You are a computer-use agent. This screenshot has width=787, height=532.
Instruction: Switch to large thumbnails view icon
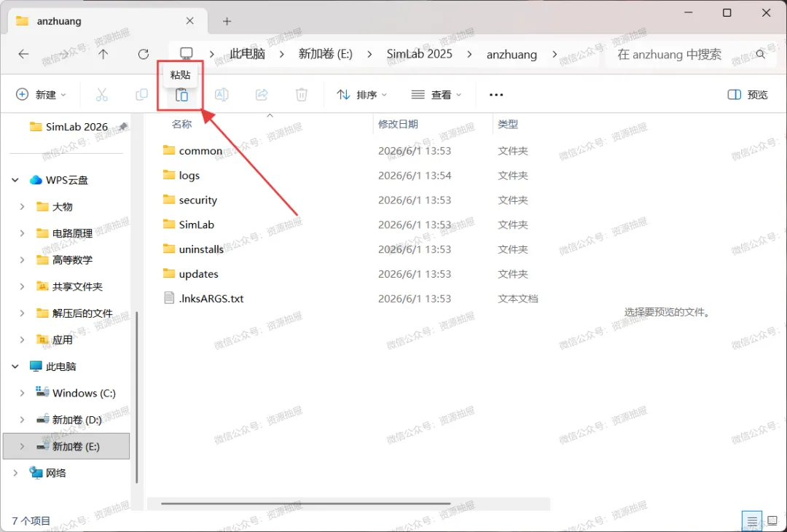point(772,522)
